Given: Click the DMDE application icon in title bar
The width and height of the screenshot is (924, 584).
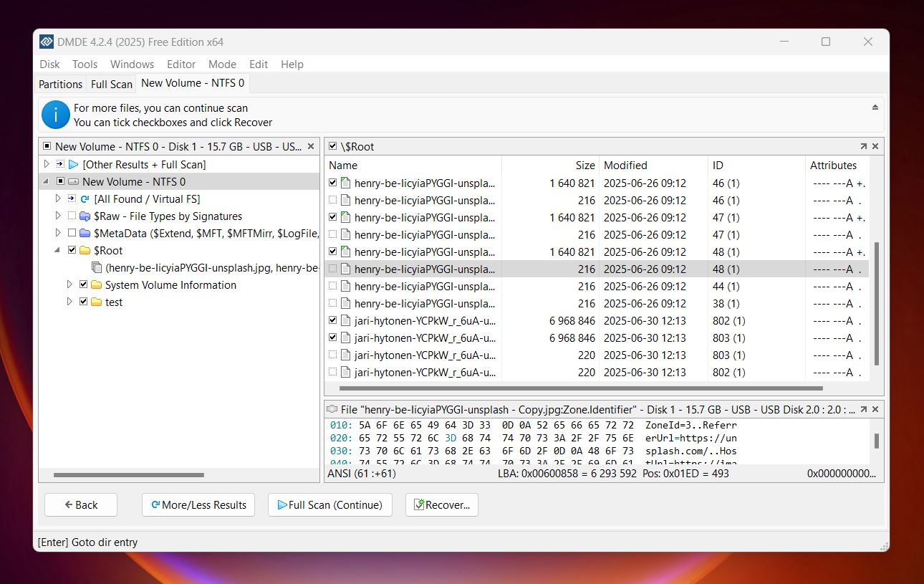Looking at the screenshot, I should (47, 42).
